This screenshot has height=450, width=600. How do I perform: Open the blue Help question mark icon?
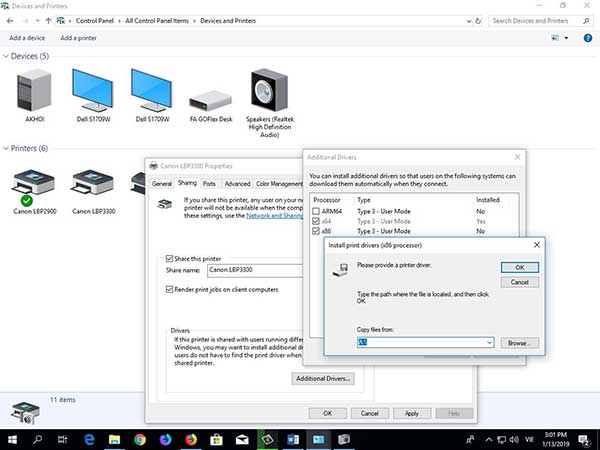tap(588, 38)
